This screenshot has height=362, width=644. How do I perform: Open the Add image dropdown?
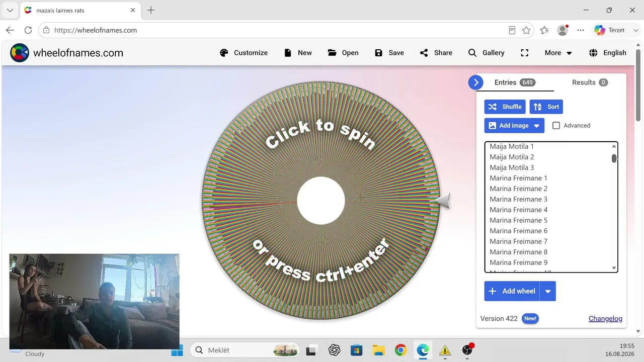point(514,126)
